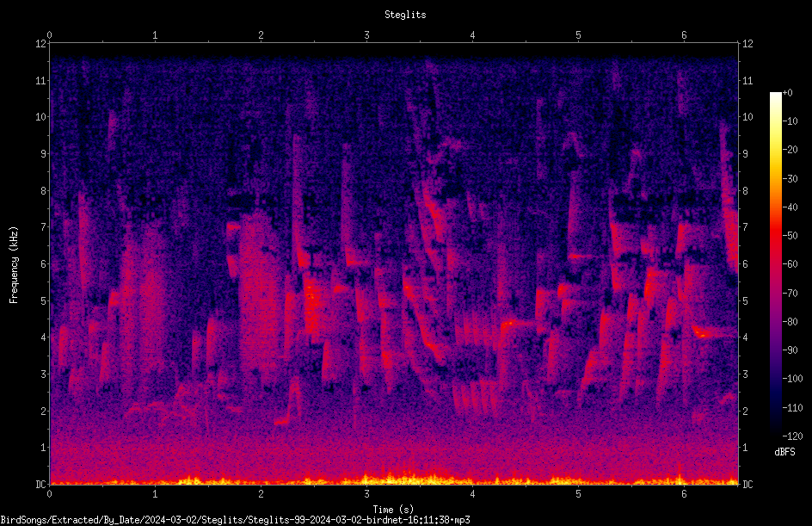Viewport: 812px width, 526px height.
Task: Click the 4 kHz label on the left axis
Action: (43, 337)
